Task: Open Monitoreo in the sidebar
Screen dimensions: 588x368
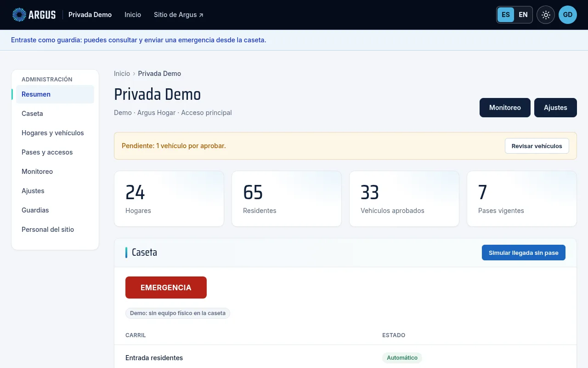Action: click(55, 172)
